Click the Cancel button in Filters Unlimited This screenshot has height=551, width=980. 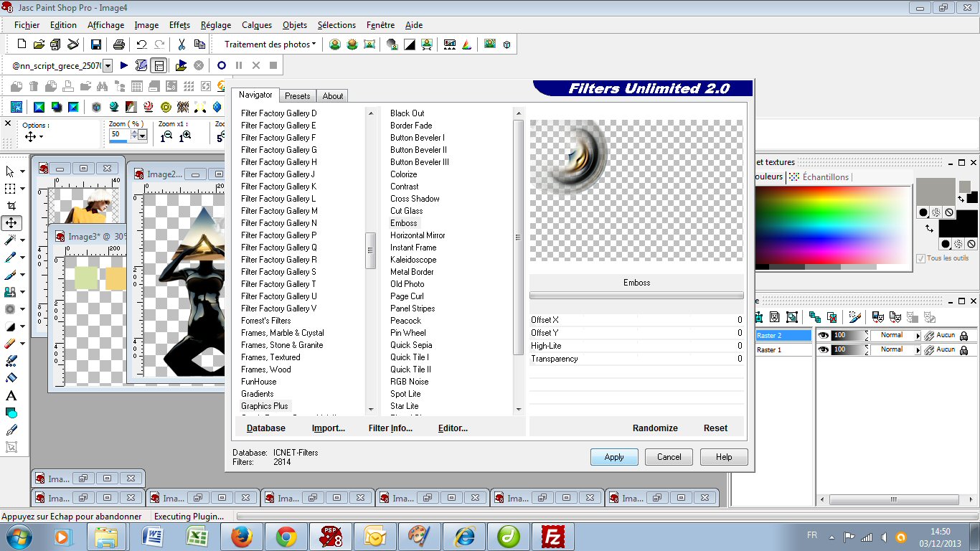[x=669, y=457]
